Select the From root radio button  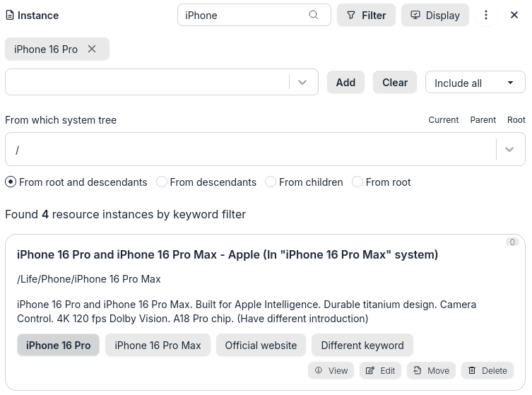(357, 182)
